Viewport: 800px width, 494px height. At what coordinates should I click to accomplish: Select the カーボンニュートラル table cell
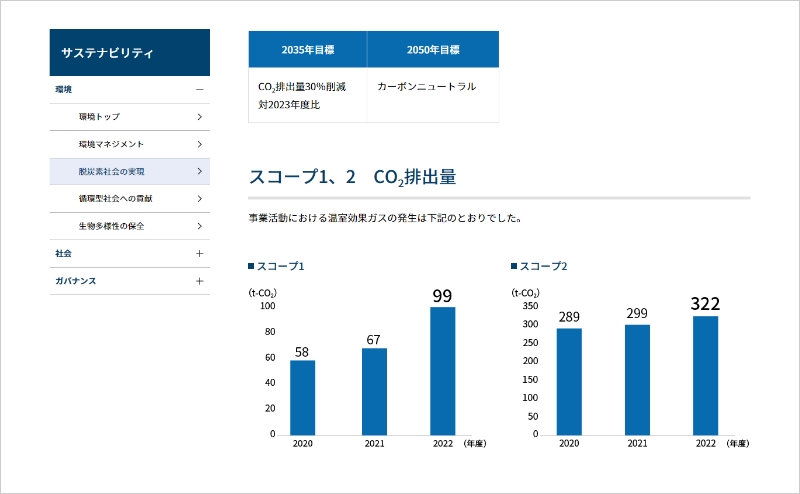click(427, 87)
